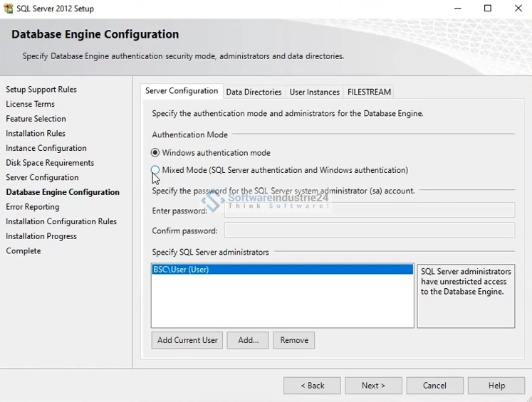Click the Confirm password field
Viewport: 532px width, 402px height.
(x=369, y=230)
